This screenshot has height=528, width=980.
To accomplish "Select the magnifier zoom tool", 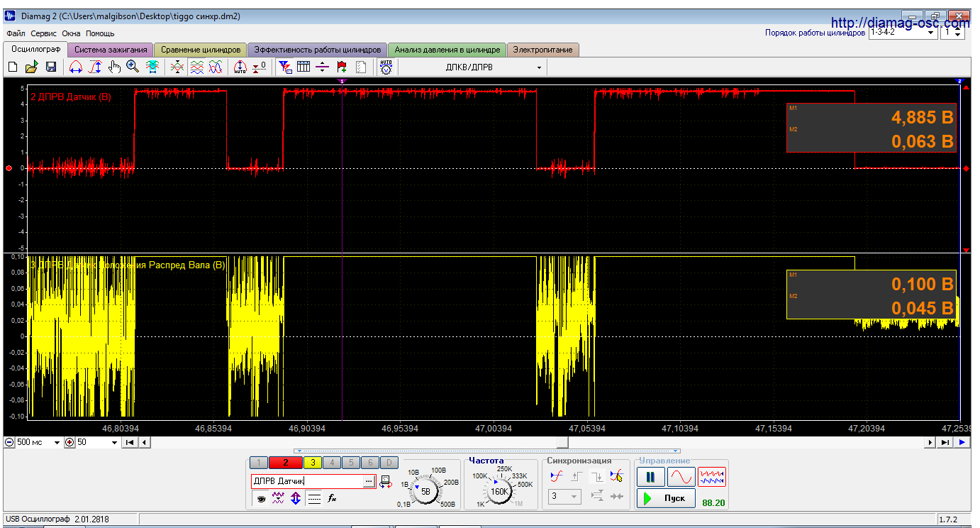I will 133,67.
